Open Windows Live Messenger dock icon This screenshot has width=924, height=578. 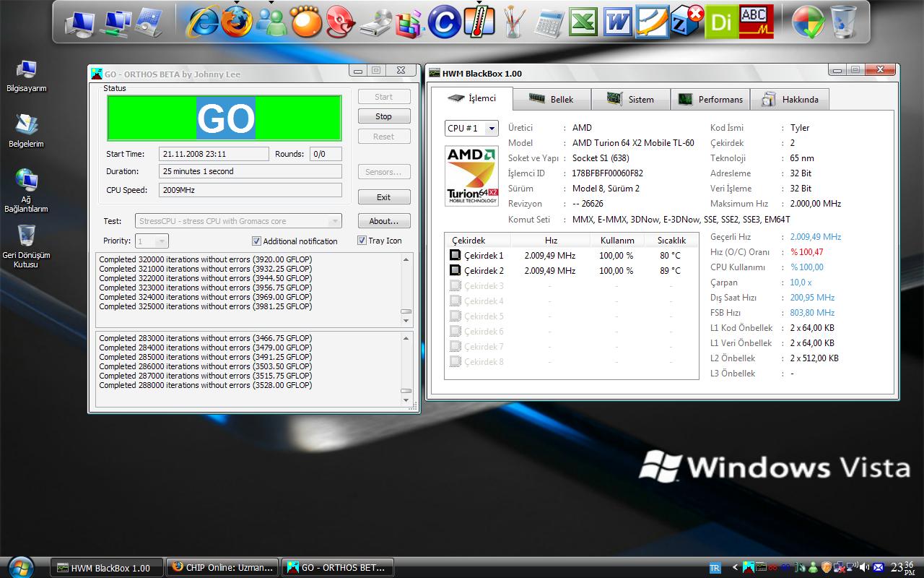pyautogui.click(x=272, y=22)
